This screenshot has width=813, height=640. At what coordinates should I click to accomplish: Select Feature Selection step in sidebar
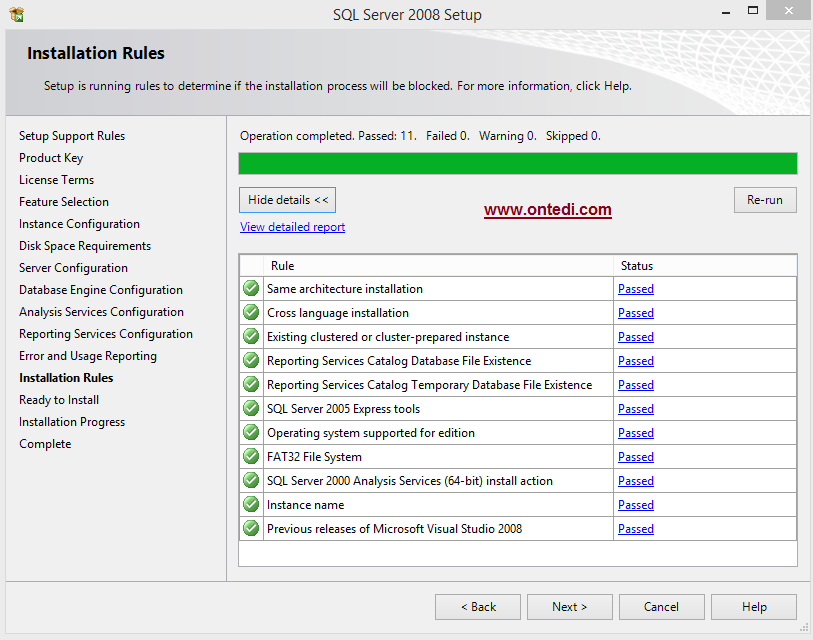click(x=64, y=202)
